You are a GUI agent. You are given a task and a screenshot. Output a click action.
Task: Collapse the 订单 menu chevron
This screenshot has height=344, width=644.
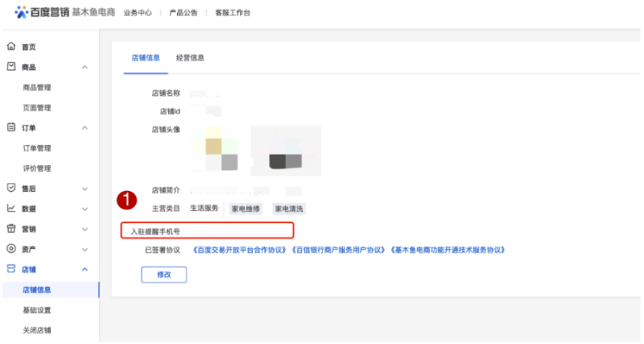coord(85,128)
